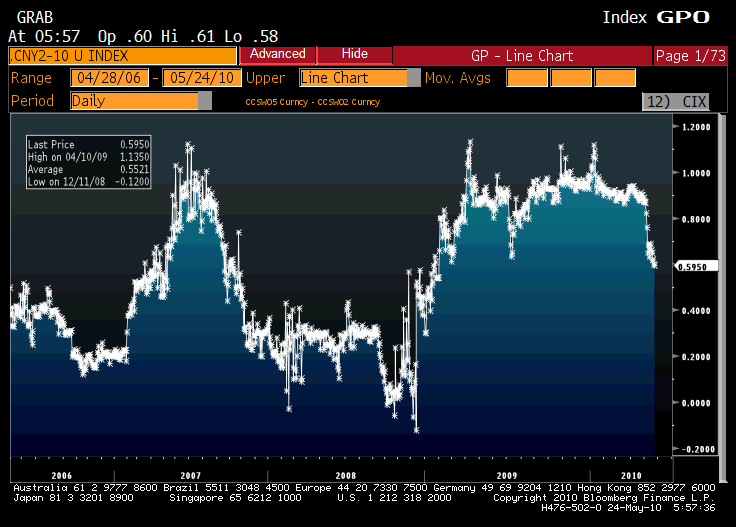Click the .CNY2-10 U INDEX ticker field
This screenshot has height=527, width=736.
[x=122, y=55]
